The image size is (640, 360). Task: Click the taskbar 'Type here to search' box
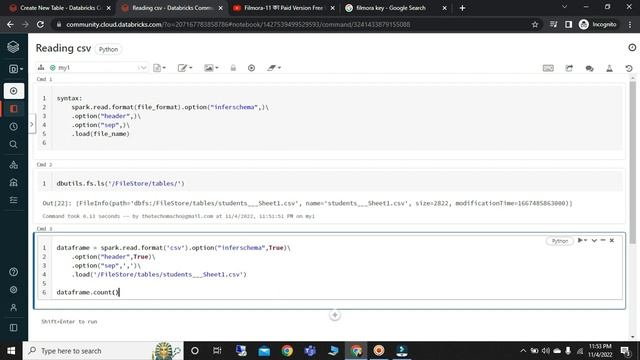point(104,351)
